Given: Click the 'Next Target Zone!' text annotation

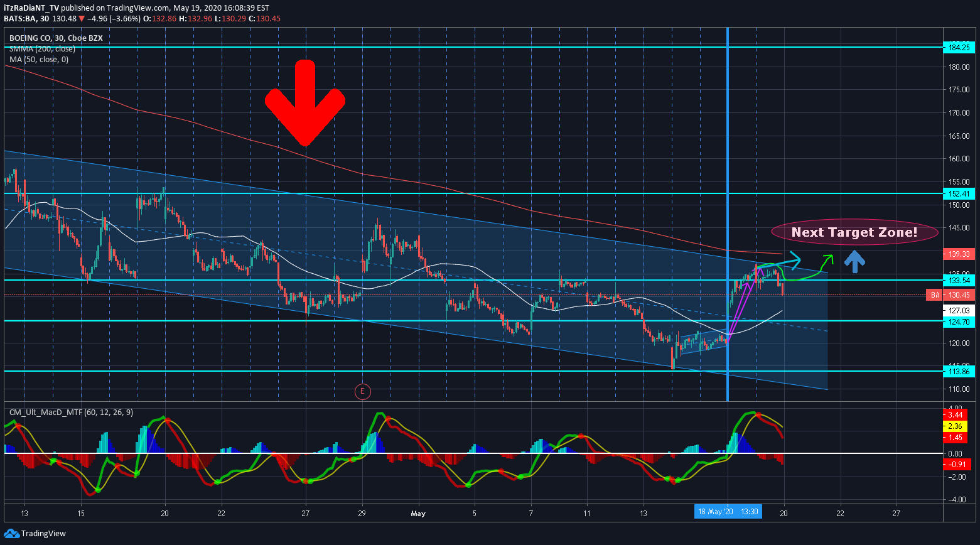Looking at the screenshot, I should point(854,232).
